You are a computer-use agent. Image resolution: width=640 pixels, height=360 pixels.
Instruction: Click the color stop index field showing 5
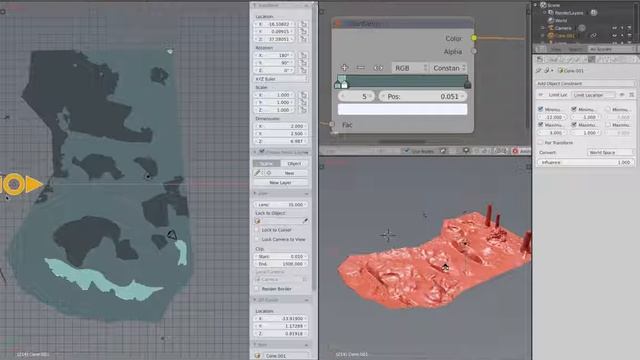click(356, 96)
